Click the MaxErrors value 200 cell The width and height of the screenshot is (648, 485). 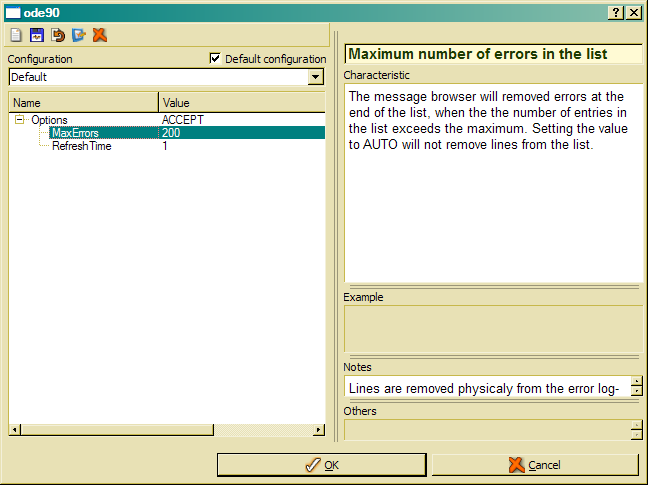240,133
